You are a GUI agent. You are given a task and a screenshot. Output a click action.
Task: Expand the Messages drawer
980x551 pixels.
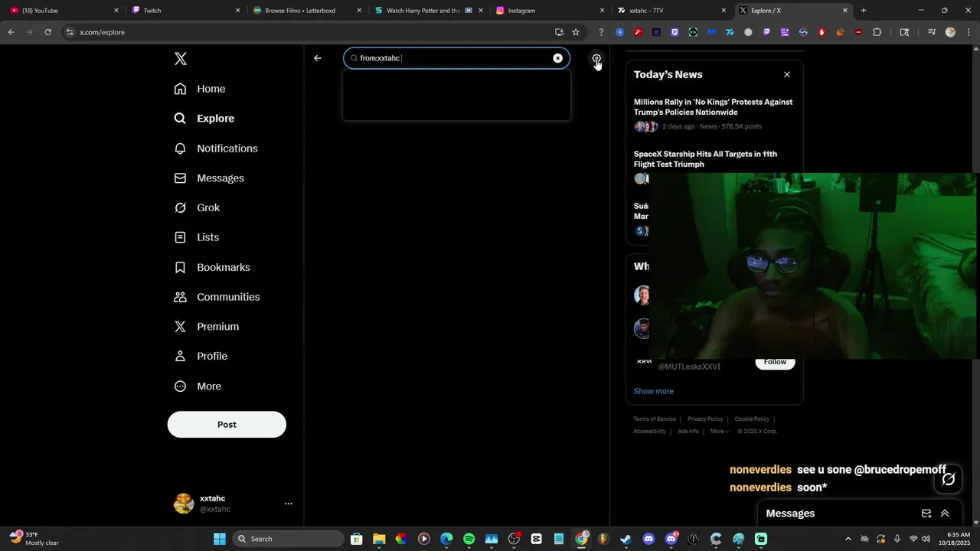click(x=945, y=514)
